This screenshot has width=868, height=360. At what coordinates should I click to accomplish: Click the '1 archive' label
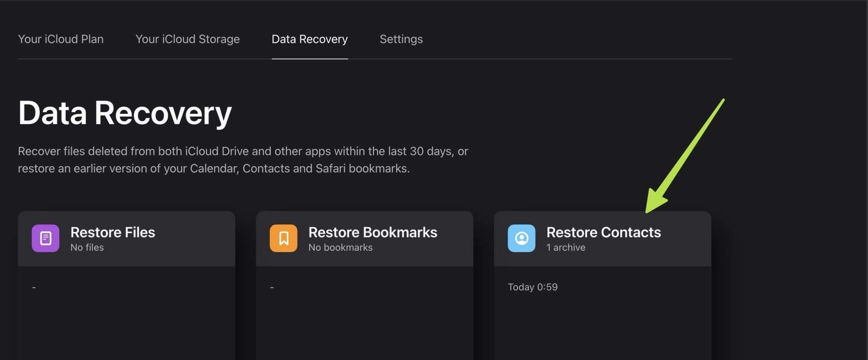(x=566, y=247)
